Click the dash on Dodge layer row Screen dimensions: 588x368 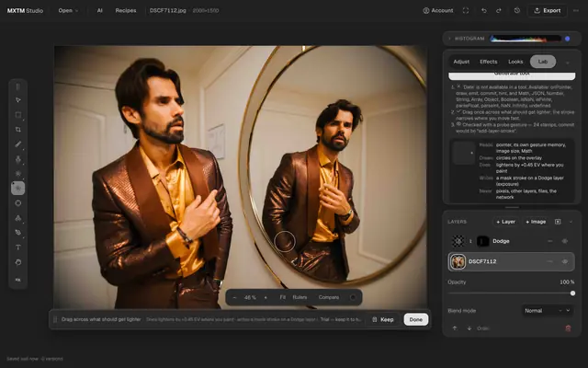[x=549, y=241]
